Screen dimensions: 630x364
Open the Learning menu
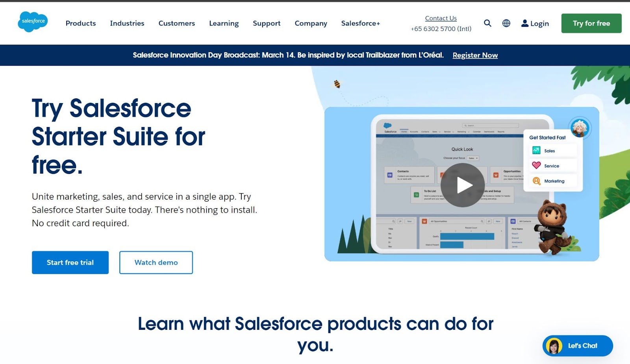click(224, 23)
